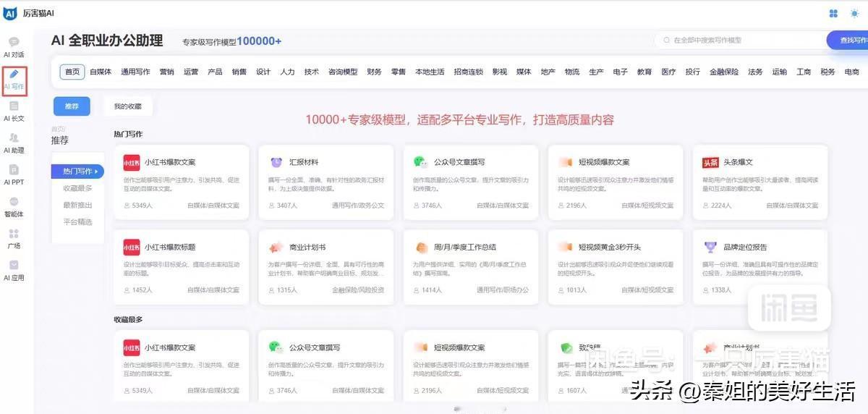Viewport: 868px width, 414px height.
Task: Click the 1338人 user count
Action: coord(717,290)
